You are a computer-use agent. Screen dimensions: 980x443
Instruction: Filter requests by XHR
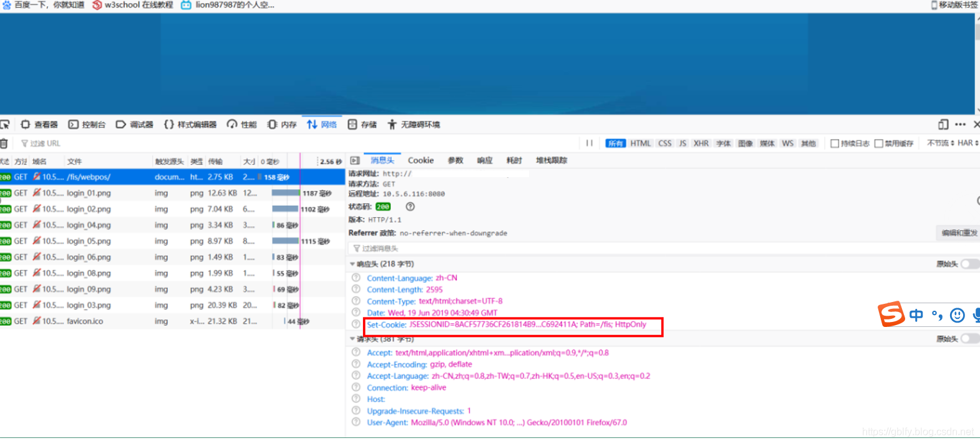[701, 144]
